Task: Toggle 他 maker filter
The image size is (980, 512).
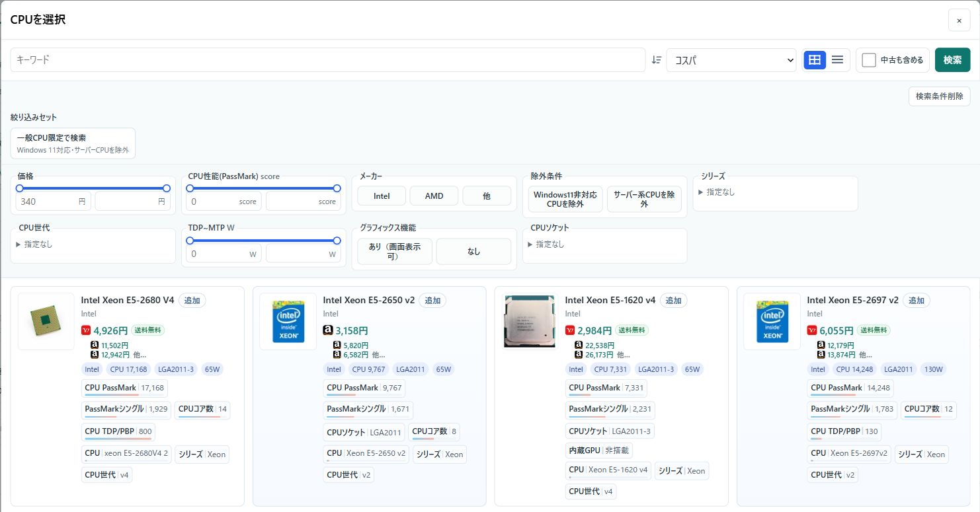Action: (x=487, y=196)
